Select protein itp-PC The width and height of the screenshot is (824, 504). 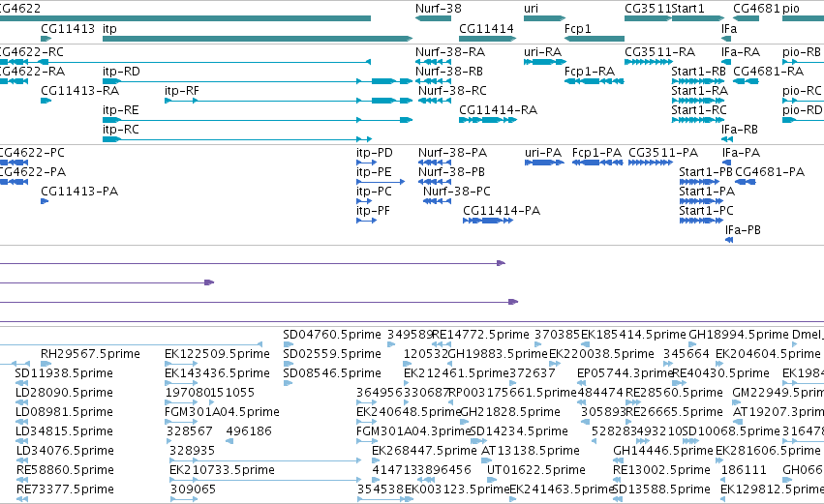tap(374, 192)
